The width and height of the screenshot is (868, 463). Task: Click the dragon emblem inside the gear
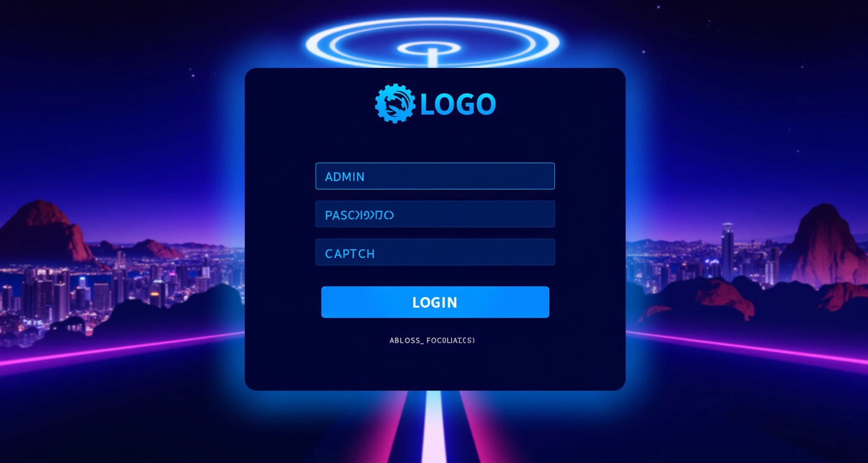pos(395,104)
